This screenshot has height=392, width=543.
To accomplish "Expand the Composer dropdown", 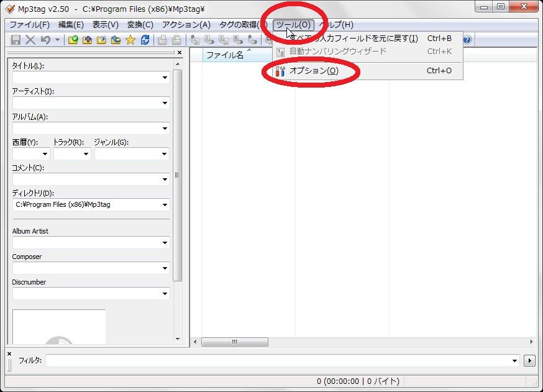I will pos(165,268).
